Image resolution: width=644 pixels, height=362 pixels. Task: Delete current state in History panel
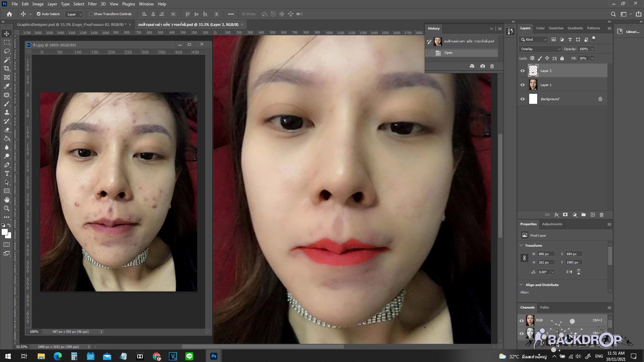click(492, 66)
